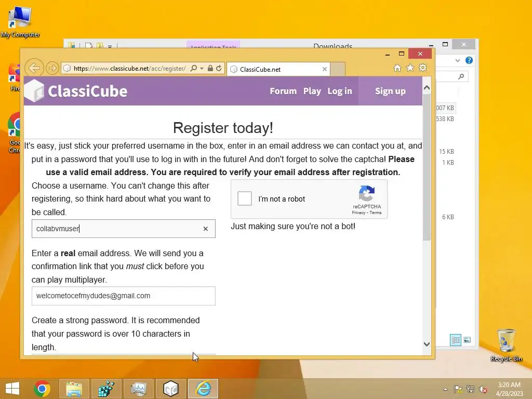This screenshot has width=532, height=399.
Task: Open Recycle Bin desktop icon
Action: 506,345
